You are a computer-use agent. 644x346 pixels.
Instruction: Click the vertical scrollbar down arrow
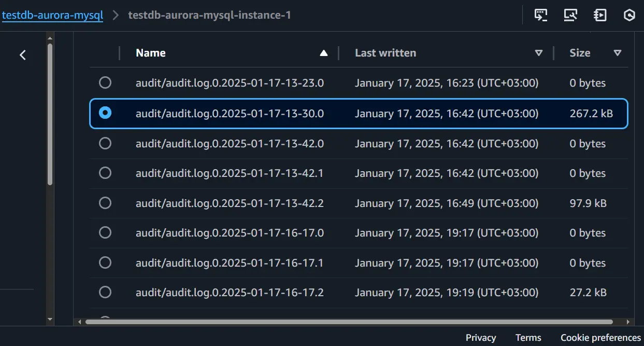point(50,319)
